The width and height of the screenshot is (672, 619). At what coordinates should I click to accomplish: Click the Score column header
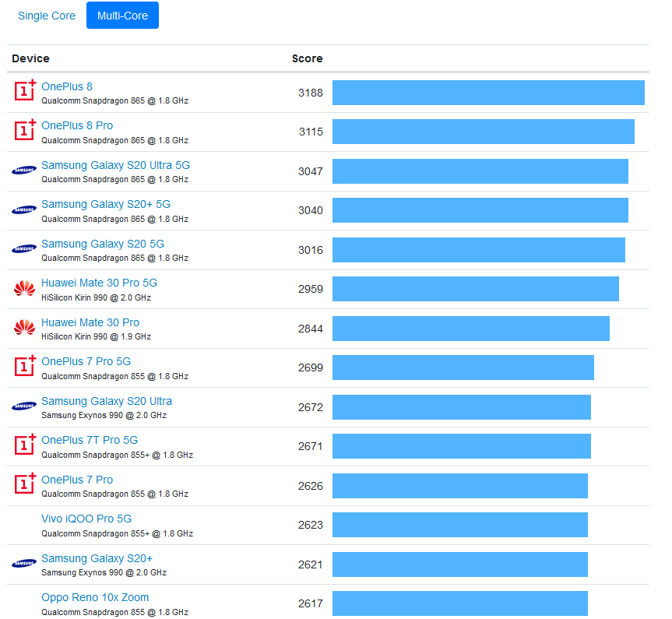point(307,58)
